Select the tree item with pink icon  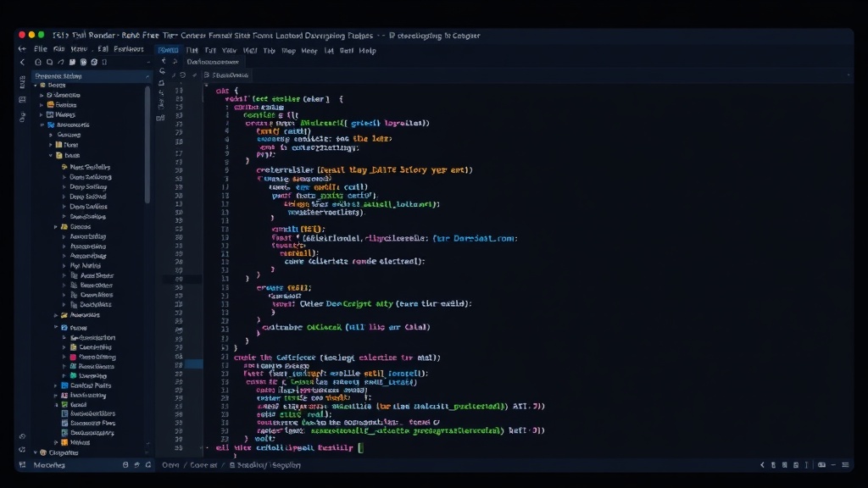coord(92,358)
